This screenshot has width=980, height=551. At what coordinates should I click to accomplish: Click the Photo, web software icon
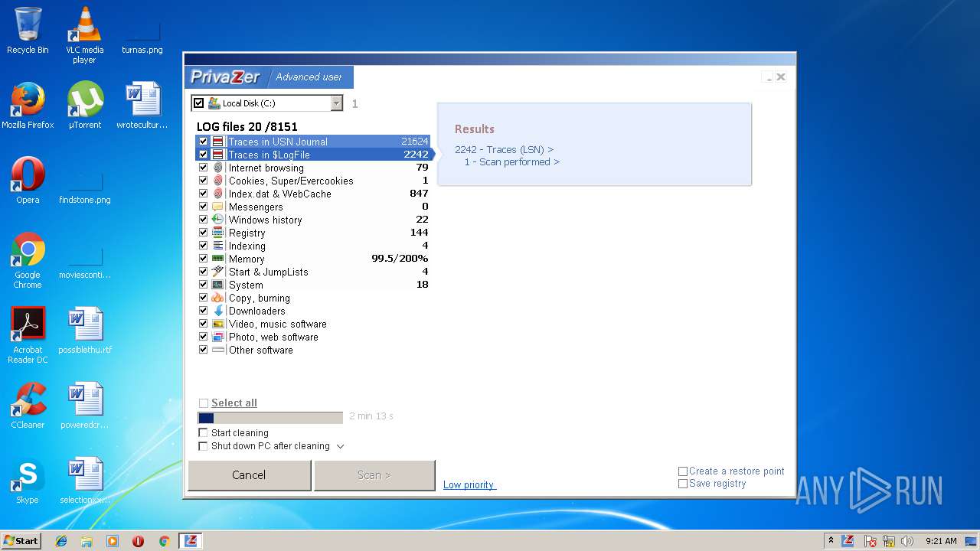click(x=218, y=337)
